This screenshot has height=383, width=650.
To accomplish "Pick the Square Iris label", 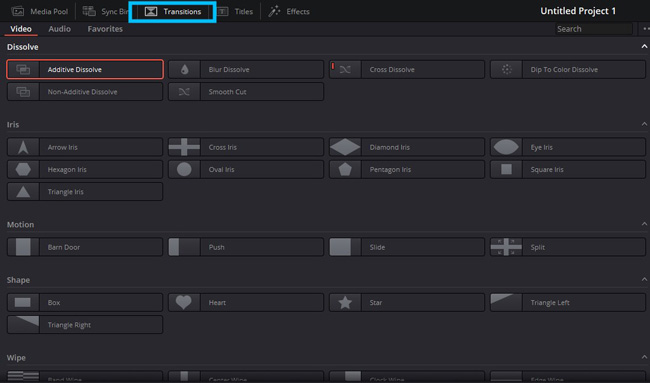I will (x=547, y=170).
